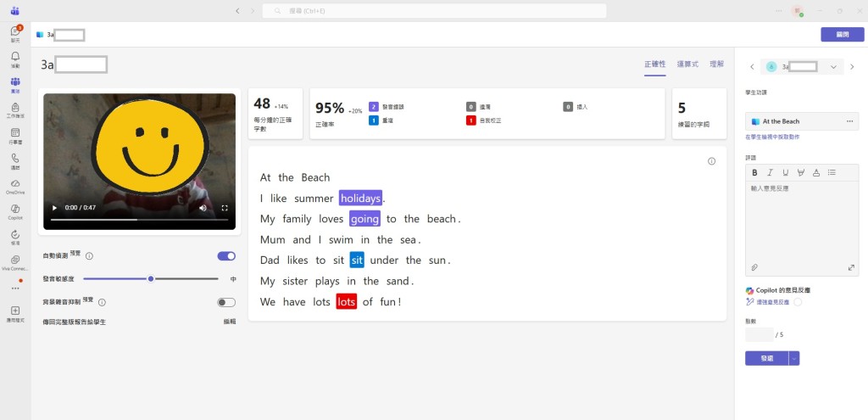Click the repetition count badge
The height and width of the screenshot is (420, 868).
[x=374, y=120]
